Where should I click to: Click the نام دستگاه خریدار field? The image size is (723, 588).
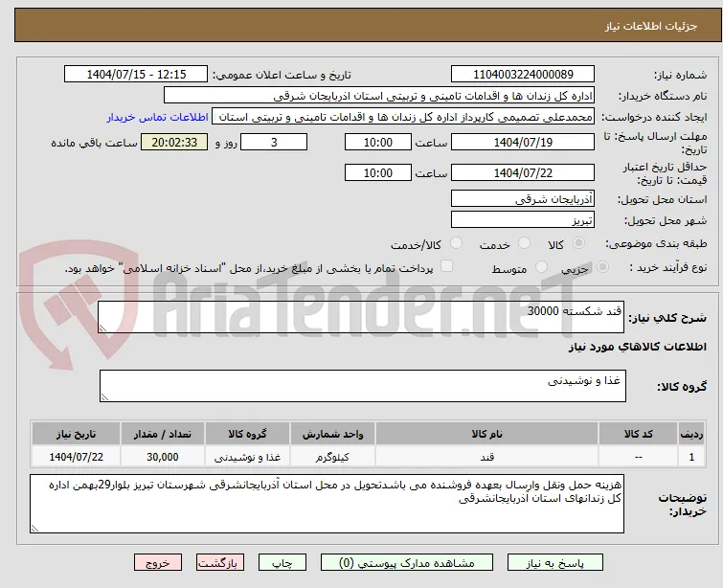click(379, 96)
